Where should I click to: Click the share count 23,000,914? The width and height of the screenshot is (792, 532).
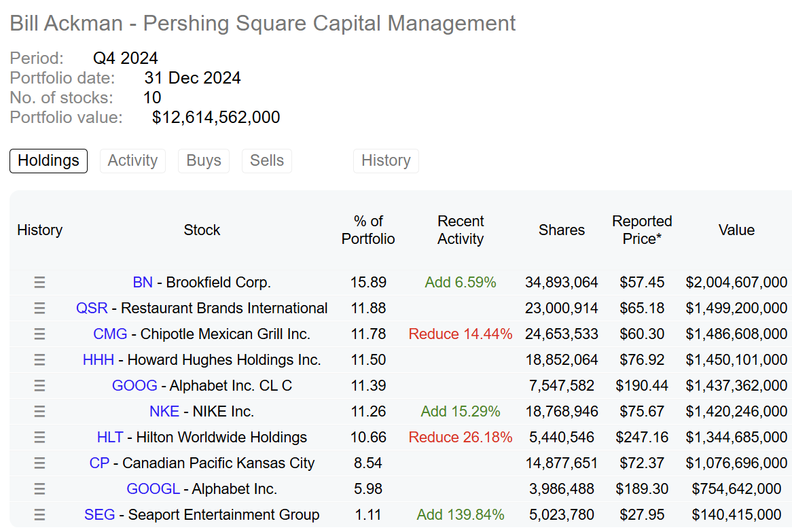pos(562,308)
